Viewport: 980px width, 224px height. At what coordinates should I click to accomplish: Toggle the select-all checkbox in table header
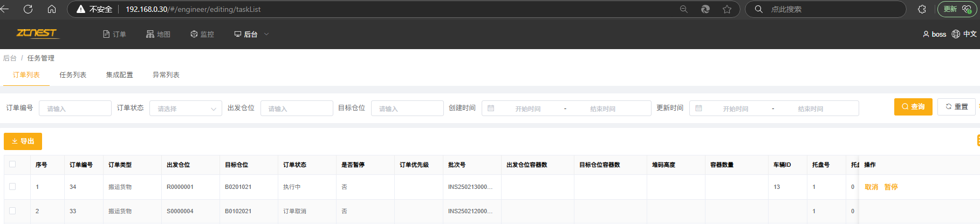pos(12,164)
